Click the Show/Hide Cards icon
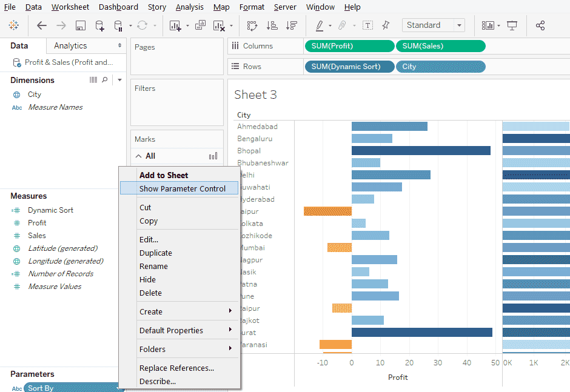Viewport: 570px width, 392px height. (x=488, y=25)
